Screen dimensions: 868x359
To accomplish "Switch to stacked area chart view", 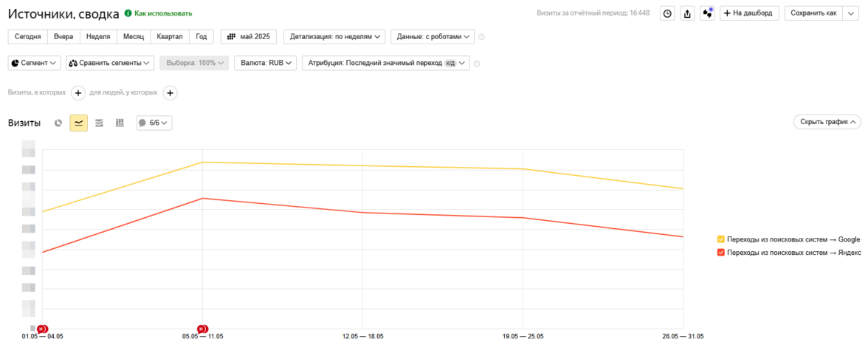I will coord(99,123).
